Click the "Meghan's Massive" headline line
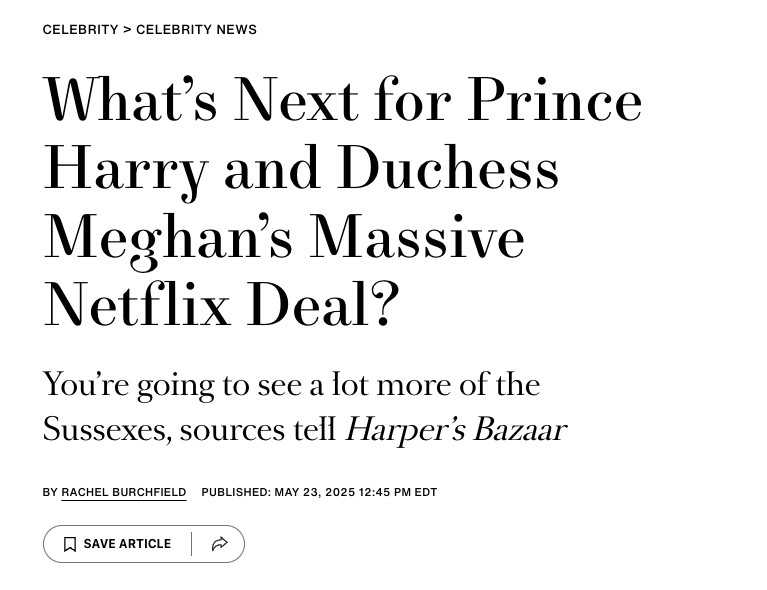 pos(283,237)
